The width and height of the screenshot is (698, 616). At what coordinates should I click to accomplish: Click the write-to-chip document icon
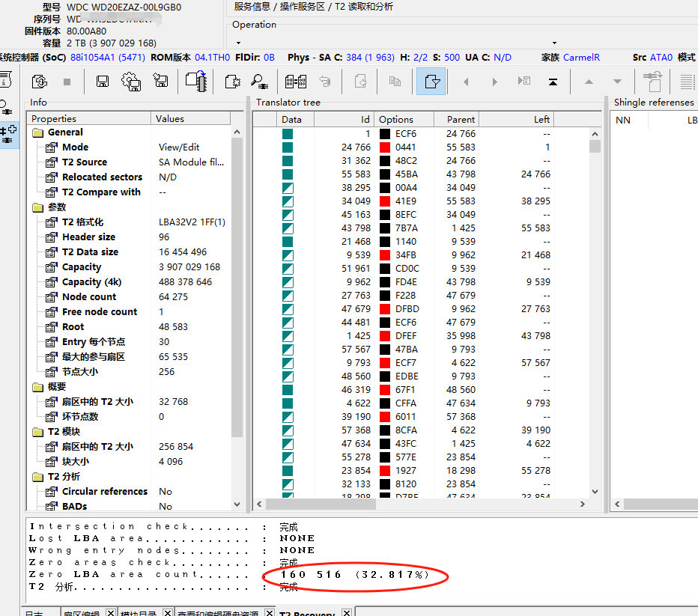click(196, 81)
